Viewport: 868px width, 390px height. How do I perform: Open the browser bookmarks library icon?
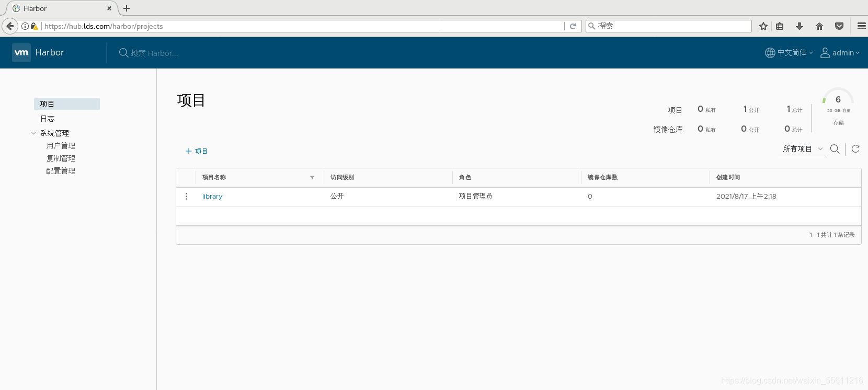point(780,26)
